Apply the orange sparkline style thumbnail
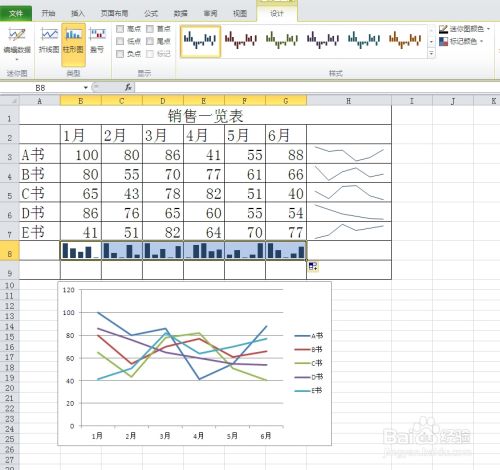Screen dimensions: 500x470 [x=405, y=41]
